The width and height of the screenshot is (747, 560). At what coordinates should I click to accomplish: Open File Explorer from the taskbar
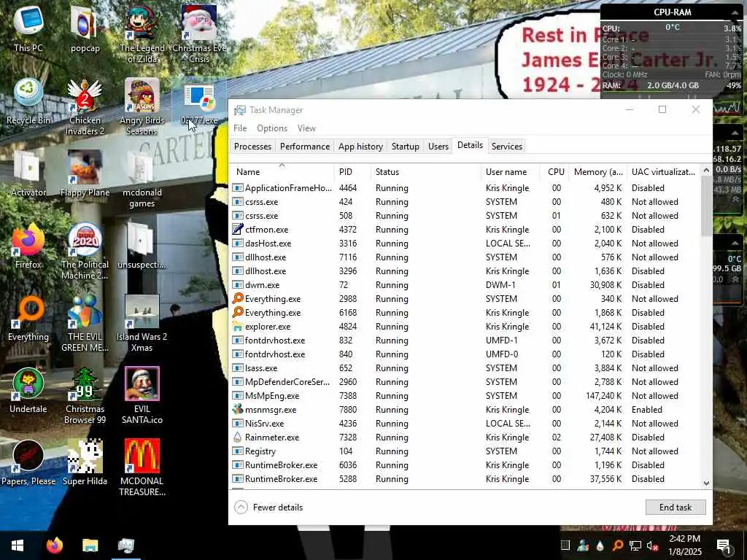[90, 545]
